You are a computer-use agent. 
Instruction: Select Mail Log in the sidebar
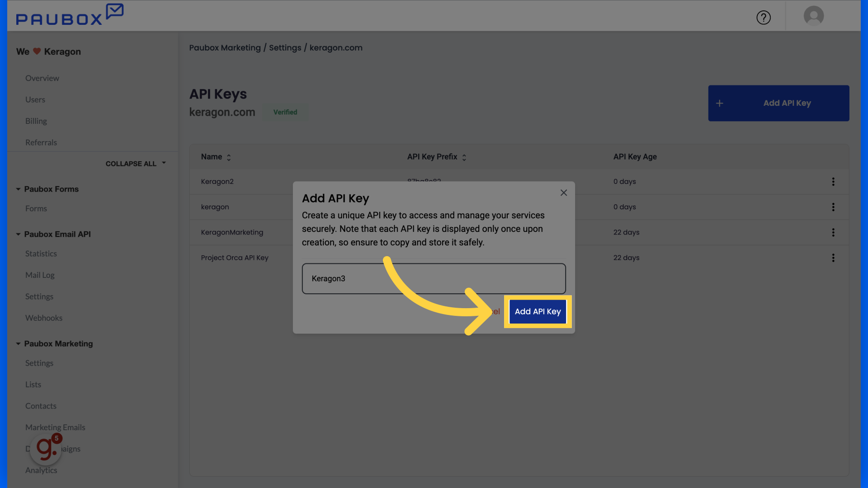click(40, 275)
